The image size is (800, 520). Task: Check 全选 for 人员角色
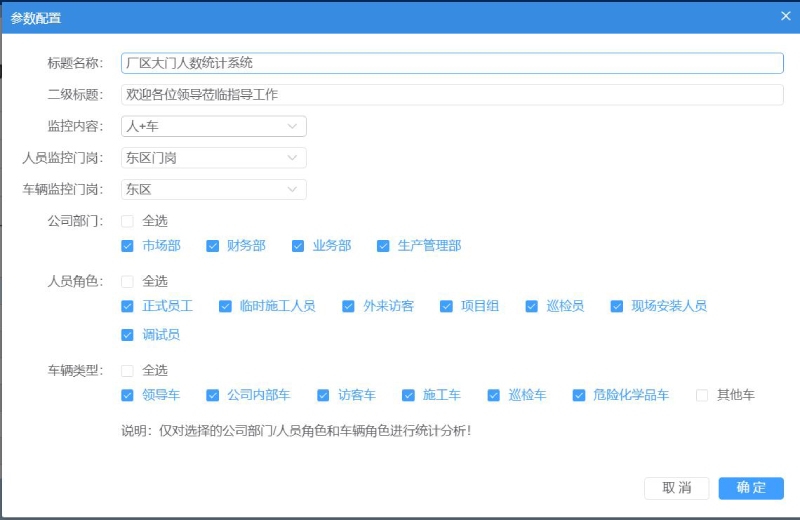127,282
